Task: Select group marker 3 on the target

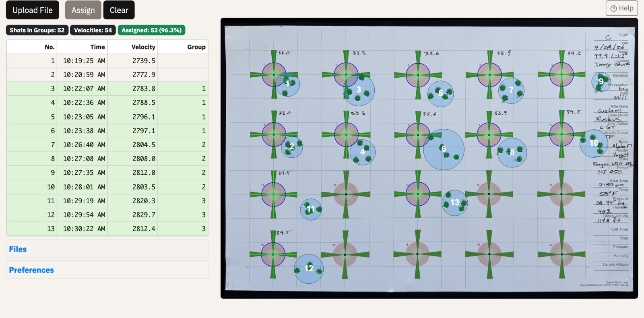Action: pos(359,90)
